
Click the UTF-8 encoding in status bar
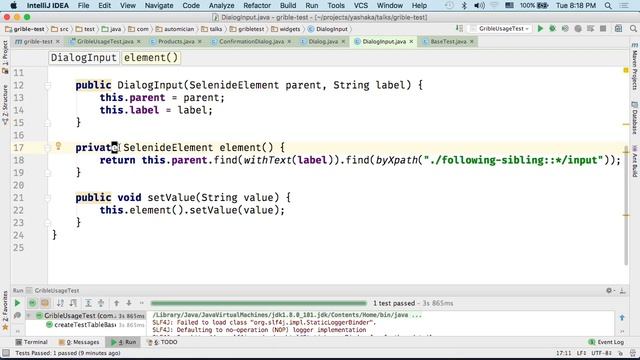pos(602,353)
